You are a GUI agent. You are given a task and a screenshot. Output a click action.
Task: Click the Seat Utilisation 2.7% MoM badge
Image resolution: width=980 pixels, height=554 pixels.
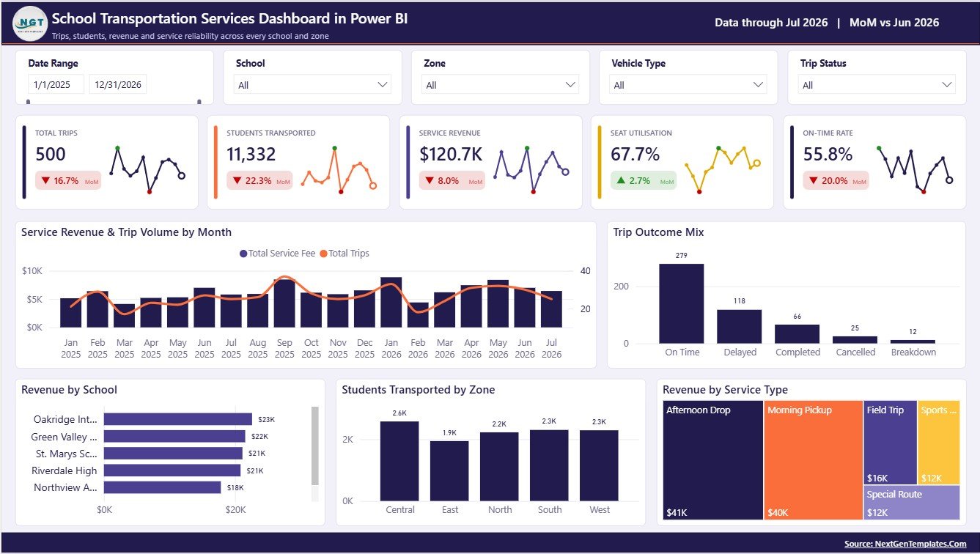(x=644, y=181)
